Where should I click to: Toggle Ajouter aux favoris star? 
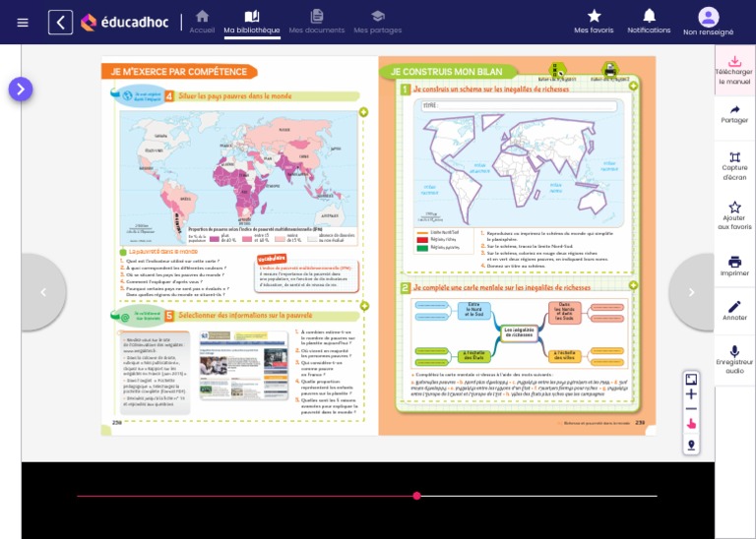734,214
